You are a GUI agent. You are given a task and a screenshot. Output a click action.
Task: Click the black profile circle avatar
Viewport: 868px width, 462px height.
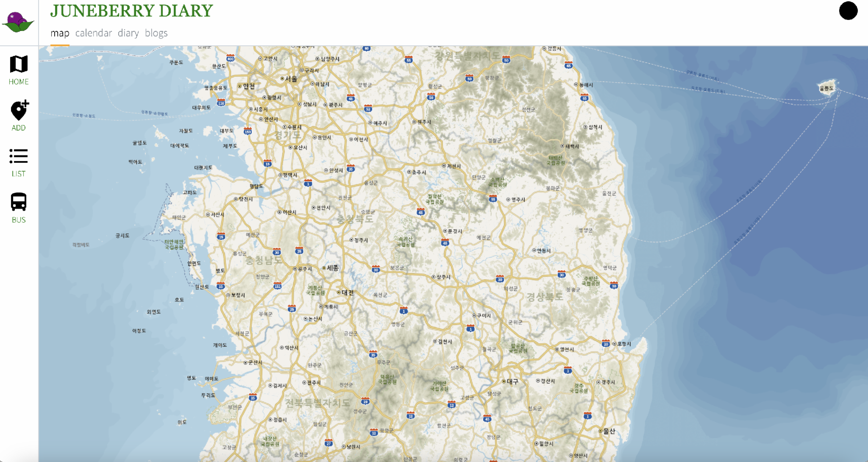coord(848,11)
